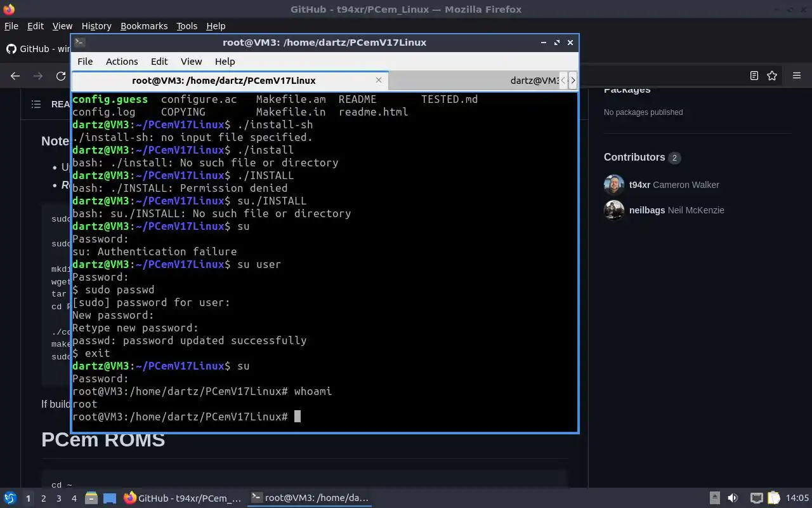Viewport: 812px width, 508px height.
Task: Open Firefox Tools menu
Action: tap(187, 26)
